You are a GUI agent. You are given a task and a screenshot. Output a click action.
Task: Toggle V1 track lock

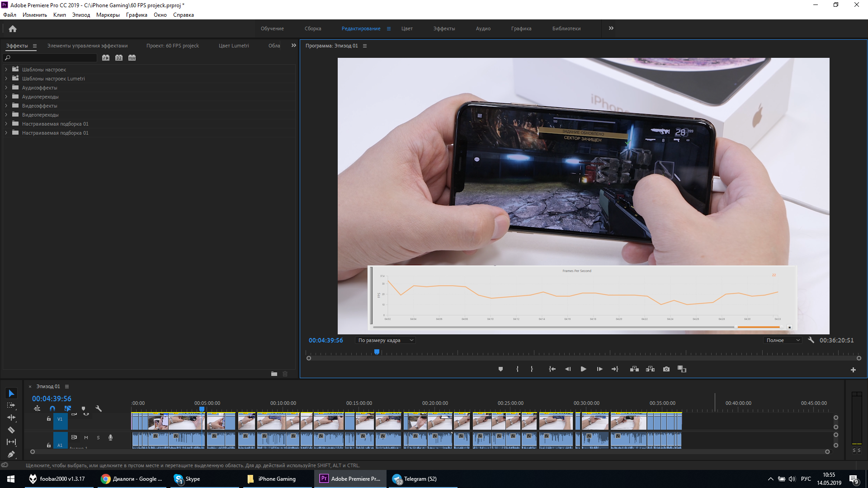click(49, 419)
